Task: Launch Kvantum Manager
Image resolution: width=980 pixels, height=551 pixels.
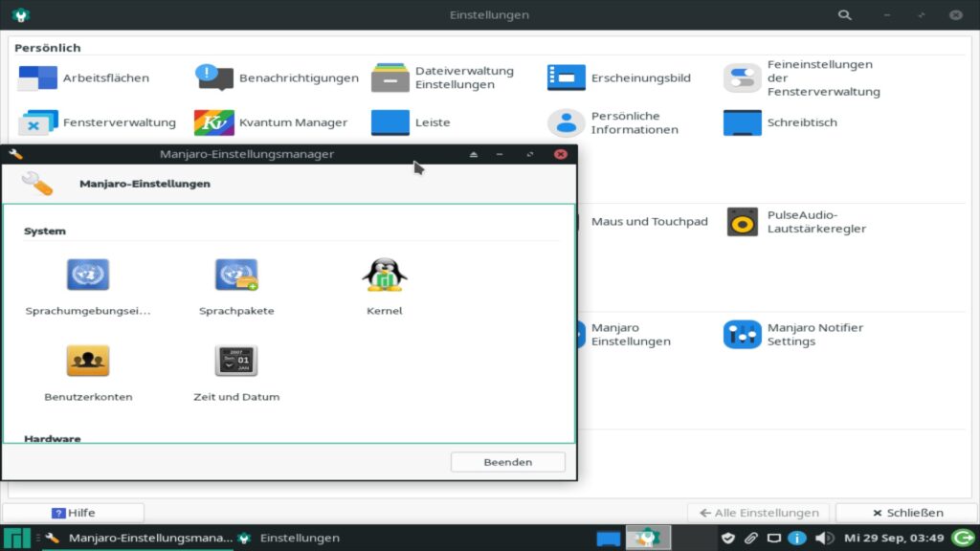Action: (x=271, y=122)
